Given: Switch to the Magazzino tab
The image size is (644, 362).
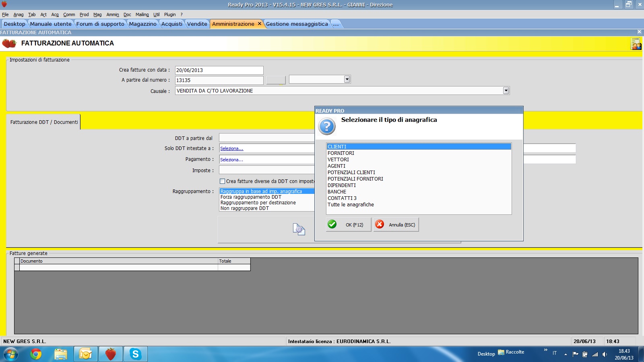Looking at the screenshot, I should coord(143,24).
